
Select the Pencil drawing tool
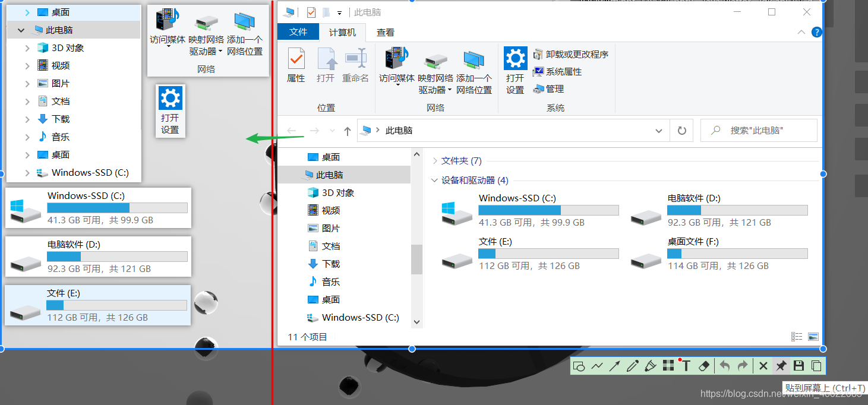coord(632,366)
